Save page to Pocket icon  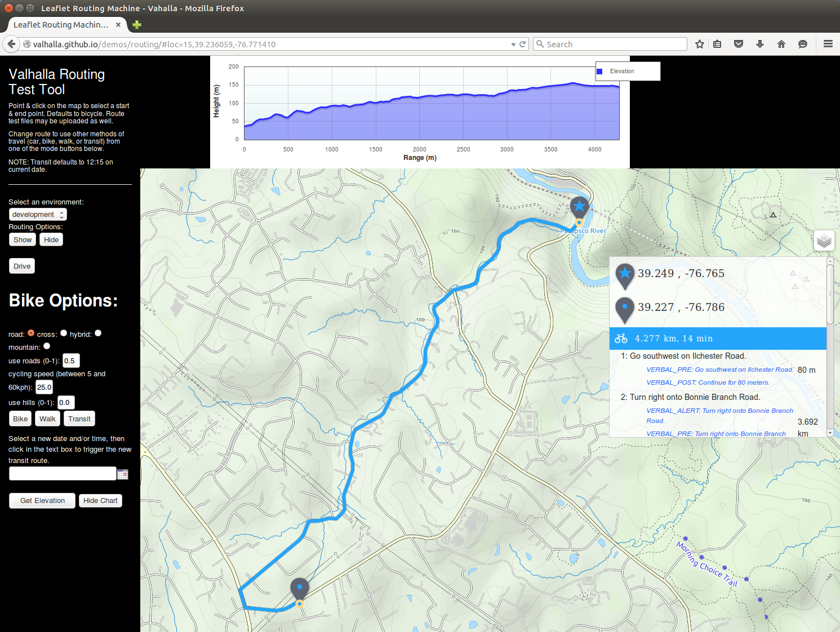point(739,44)
